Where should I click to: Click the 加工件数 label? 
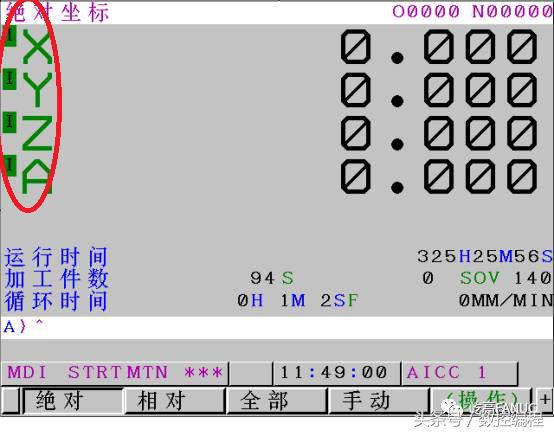[x=56, y=278]
